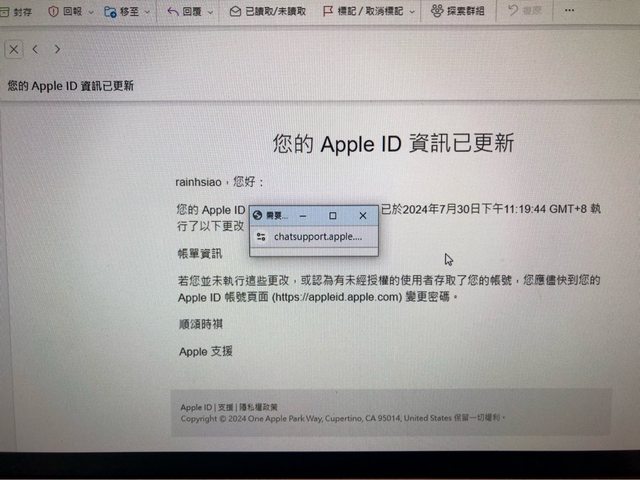640x480 pixels.
Task: Maximize the small chatsupport popup window
Action: 333,215
